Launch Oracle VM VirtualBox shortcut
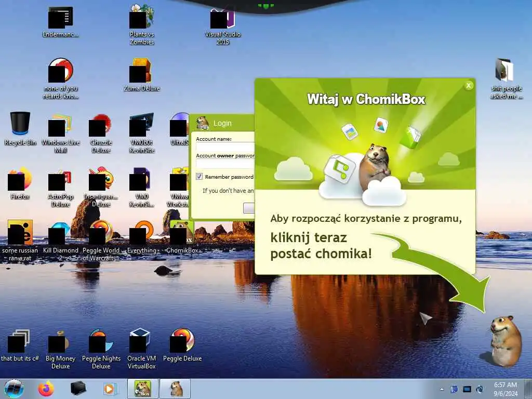532x399 pixels. point(141,350)
